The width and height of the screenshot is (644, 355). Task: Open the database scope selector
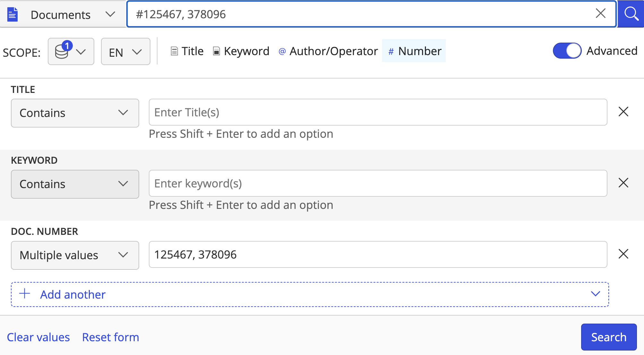click(x=71, y=52)
